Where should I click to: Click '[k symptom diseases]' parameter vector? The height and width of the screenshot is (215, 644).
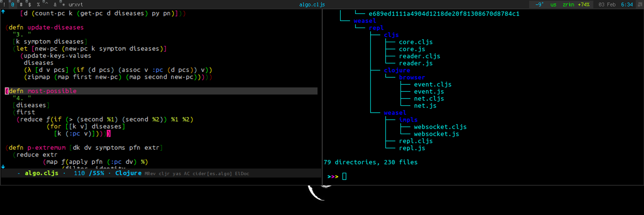click(x=50, y=42)
